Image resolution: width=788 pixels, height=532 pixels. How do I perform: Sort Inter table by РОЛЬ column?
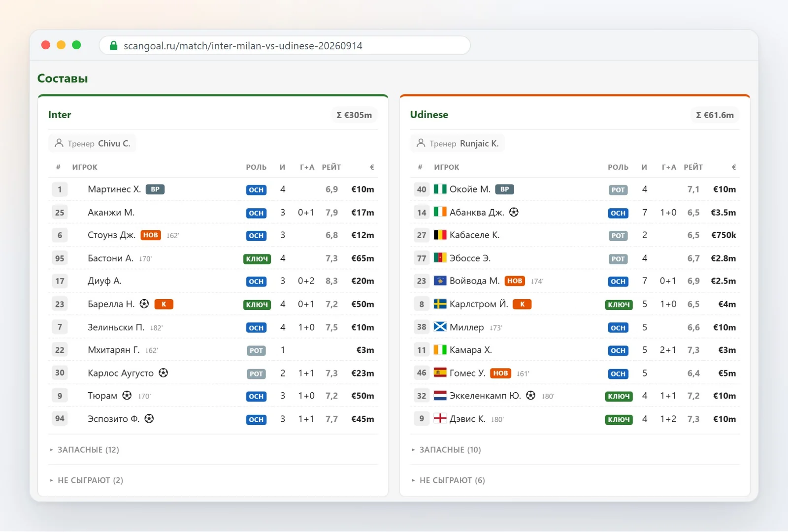pos(256,167)
